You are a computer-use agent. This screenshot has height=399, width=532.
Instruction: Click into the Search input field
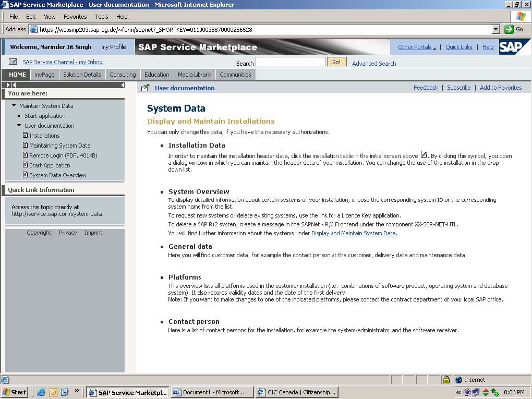click(x=291, y=62)
